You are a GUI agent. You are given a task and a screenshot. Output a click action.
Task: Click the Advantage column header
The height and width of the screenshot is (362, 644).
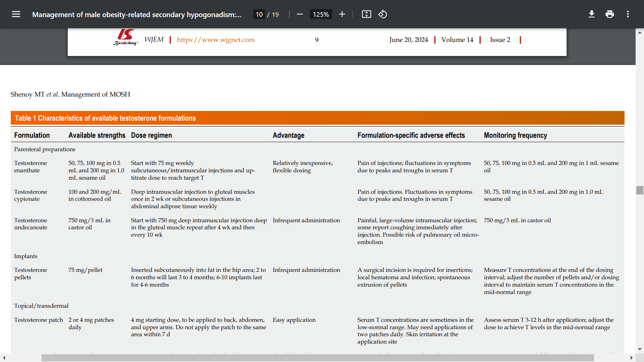[288, 135]
